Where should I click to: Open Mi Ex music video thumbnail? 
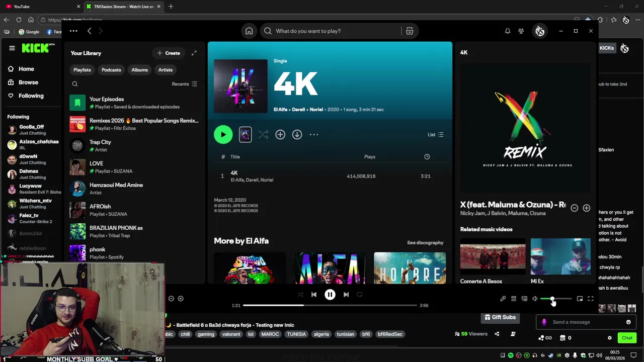click(x=560, y=256)
